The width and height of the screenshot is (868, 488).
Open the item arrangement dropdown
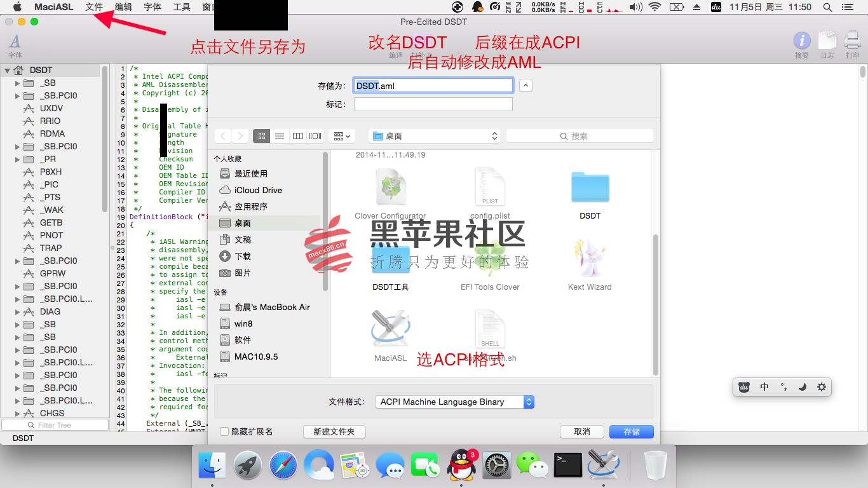(342, 136)
